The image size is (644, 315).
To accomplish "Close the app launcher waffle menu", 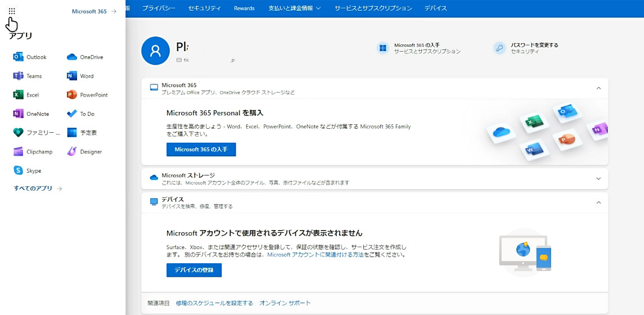I will click(12, 11).
